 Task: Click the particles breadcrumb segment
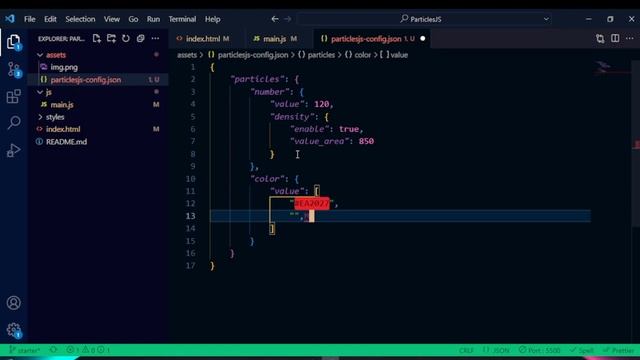pyautogui.click(x=321, y=55)
